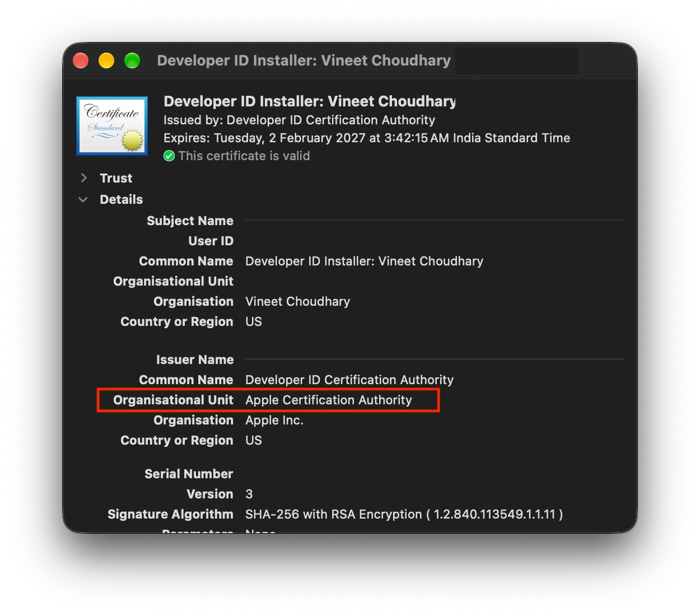Select issuer Common Name Developer ID Certification Authority

[349, 380]
